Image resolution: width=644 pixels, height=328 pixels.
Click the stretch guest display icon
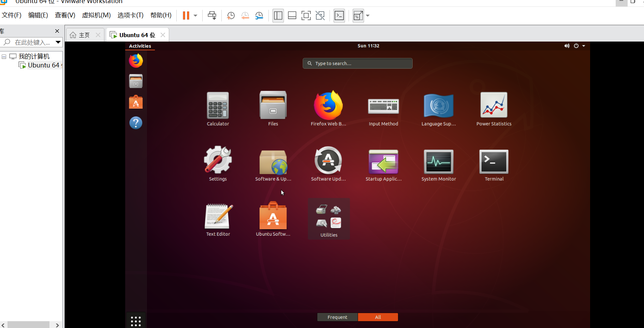[x=358, y=16]
